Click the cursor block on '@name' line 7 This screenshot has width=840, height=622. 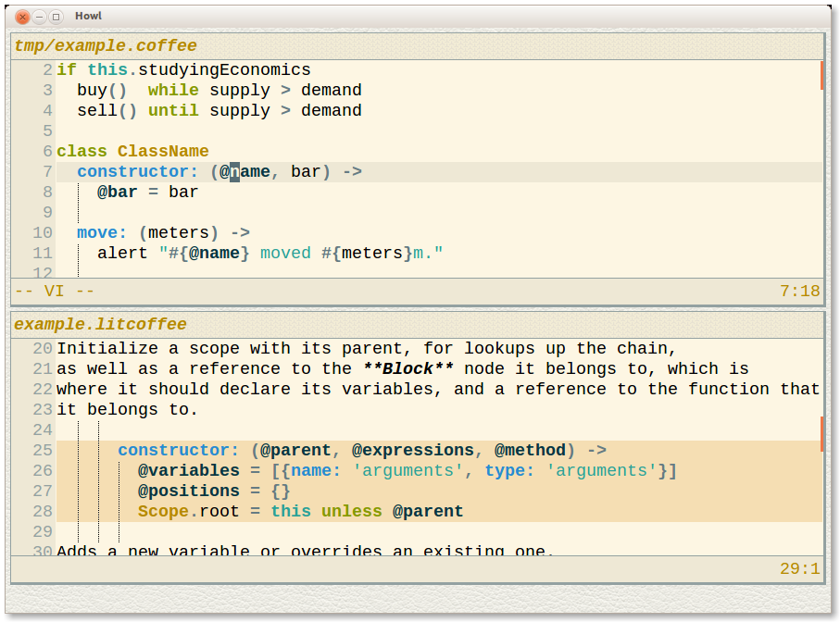tap(234, 172)
